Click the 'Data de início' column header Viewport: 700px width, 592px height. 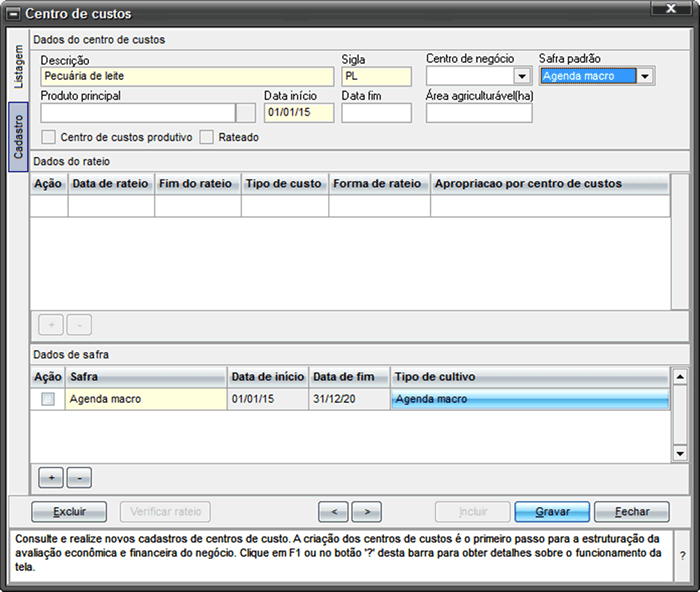pyautogui.click(x=268, y=377)
